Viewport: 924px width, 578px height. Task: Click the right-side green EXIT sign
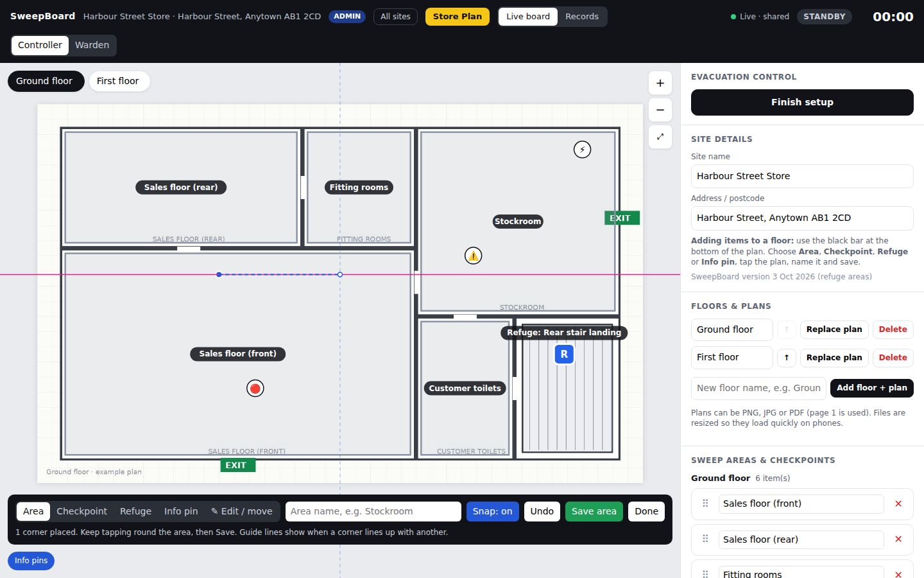[622, 218]
